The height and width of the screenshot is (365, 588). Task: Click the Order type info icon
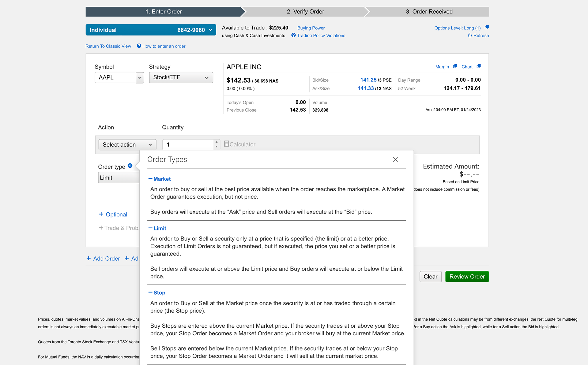click(x=130, y=166)
